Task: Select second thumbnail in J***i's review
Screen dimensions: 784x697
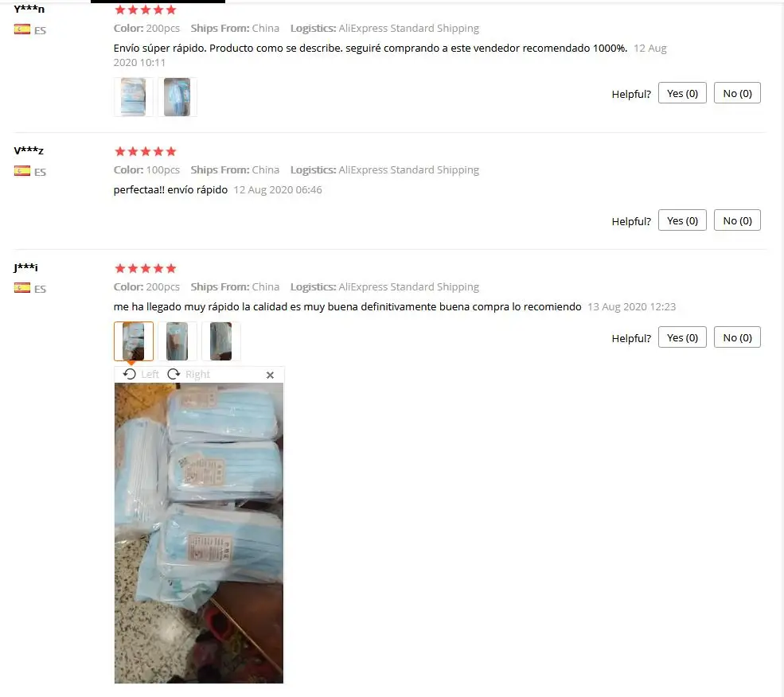Action: [x=177, y=341]
